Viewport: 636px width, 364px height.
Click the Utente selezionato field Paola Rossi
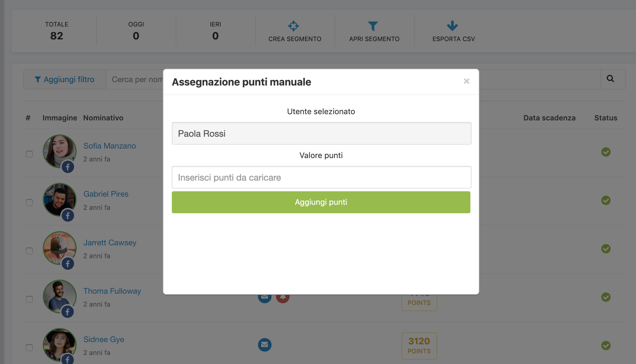[x=321, y=133]
